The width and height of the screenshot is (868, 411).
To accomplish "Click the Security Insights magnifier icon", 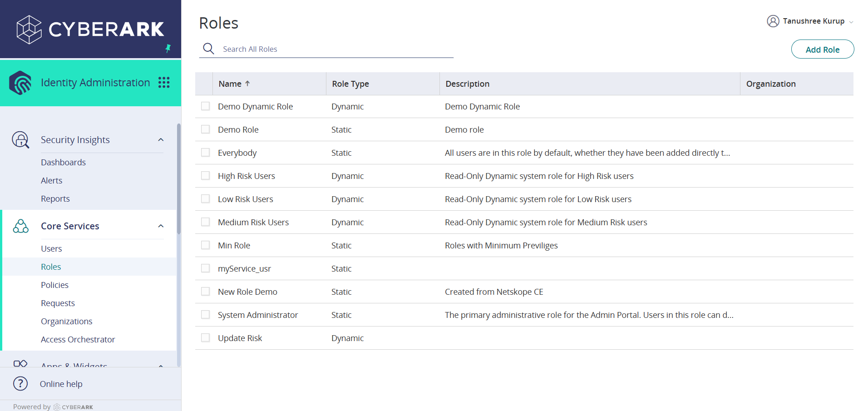I will (20, 140).
